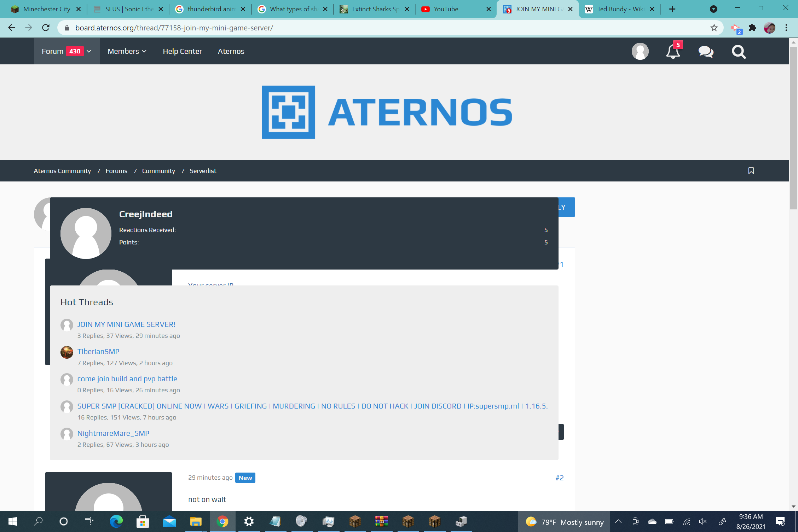The image size is (798, 532).
Task: Open Cortana circle from the taskbar
Action: [x=64, y=521]
